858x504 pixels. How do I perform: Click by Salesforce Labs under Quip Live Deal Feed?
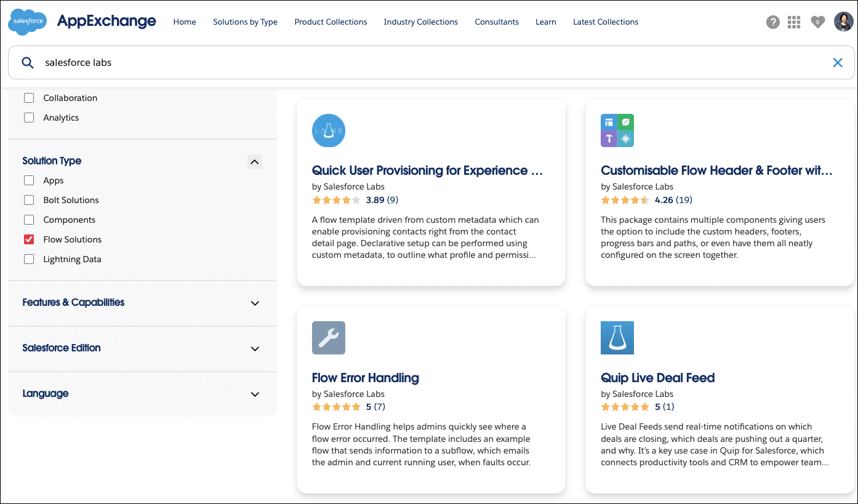[x=637, y=394]
